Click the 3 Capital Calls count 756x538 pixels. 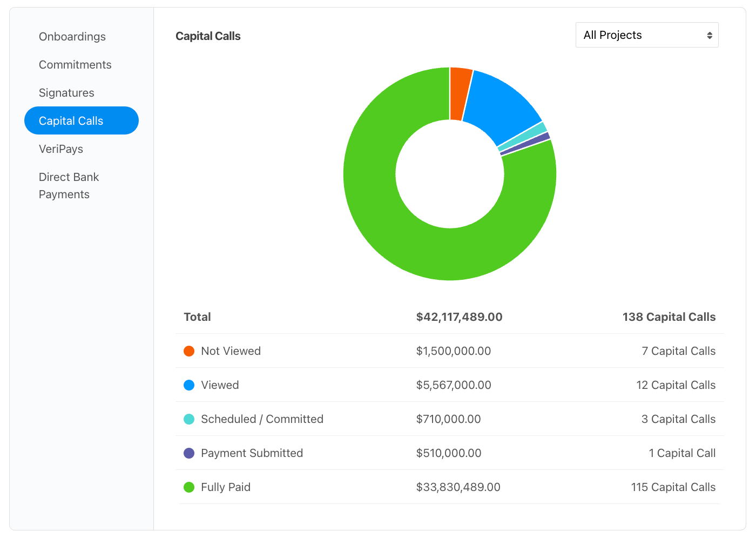pyautogui.click(x=679, y=419)
